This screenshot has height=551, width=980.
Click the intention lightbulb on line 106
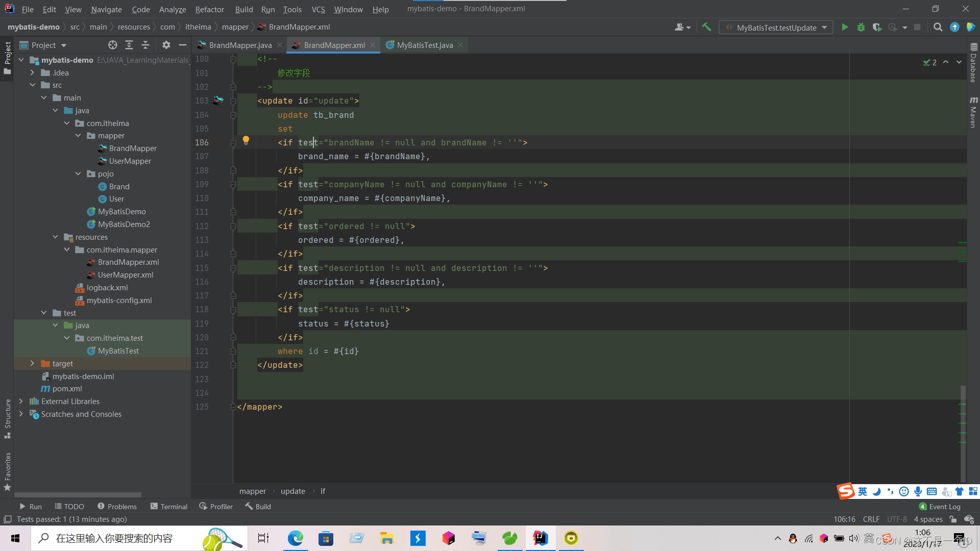pyautogui.click(x=246, y=140)
